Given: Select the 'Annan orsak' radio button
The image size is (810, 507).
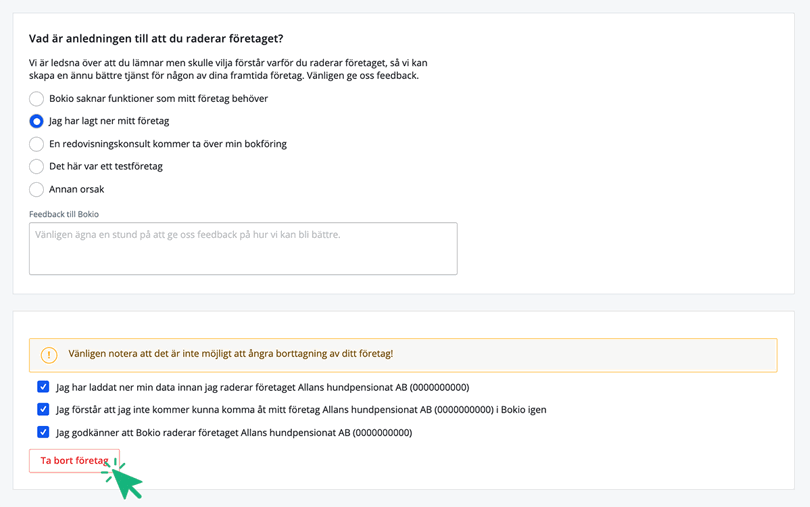Looking at the screenshot, I should point(36,189).
